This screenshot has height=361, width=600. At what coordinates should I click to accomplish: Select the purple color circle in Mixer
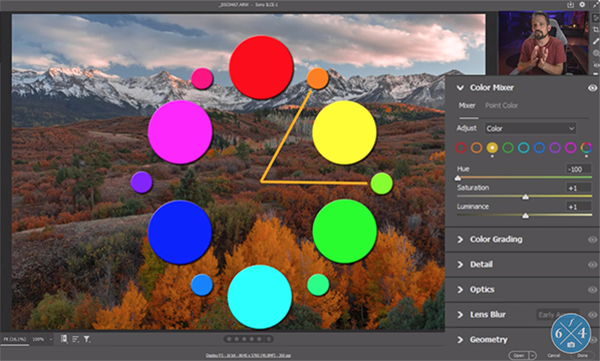pos(555,147)
